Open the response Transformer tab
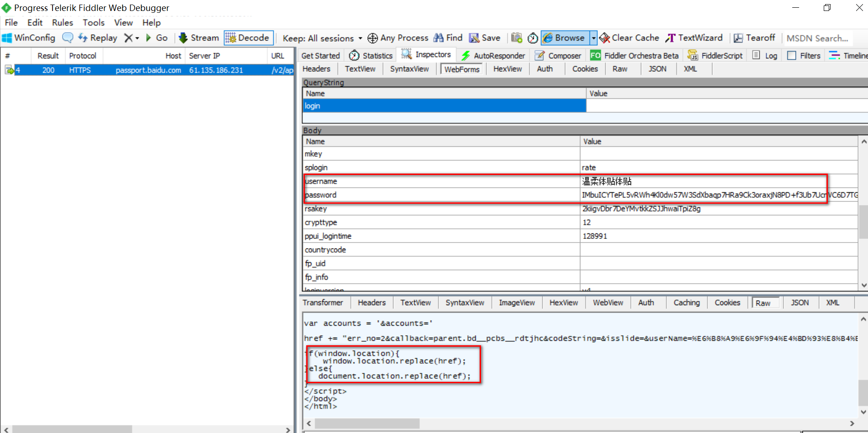The height and width of the screenshot is (433, 868). click(x=323, y=303)
